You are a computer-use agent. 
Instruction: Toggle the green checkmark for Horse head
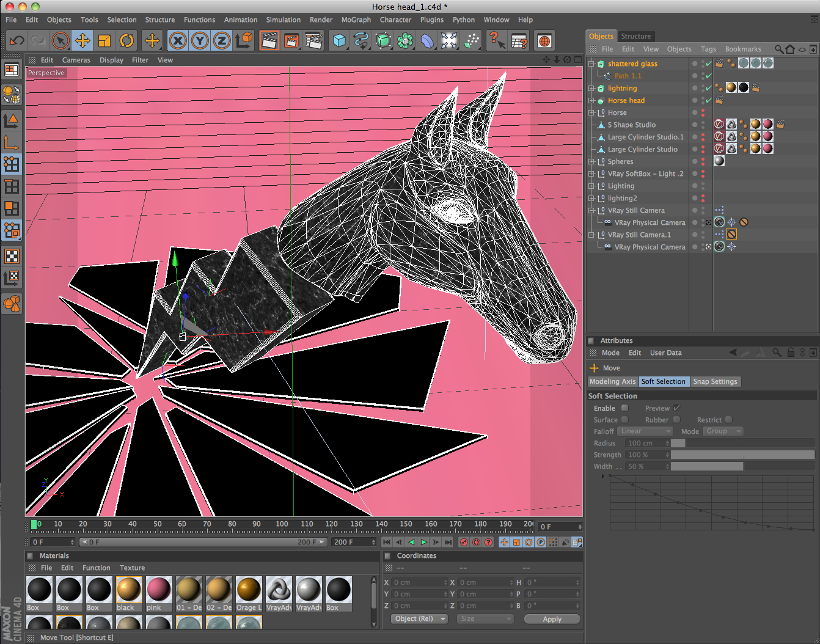[x=709, y=100]
